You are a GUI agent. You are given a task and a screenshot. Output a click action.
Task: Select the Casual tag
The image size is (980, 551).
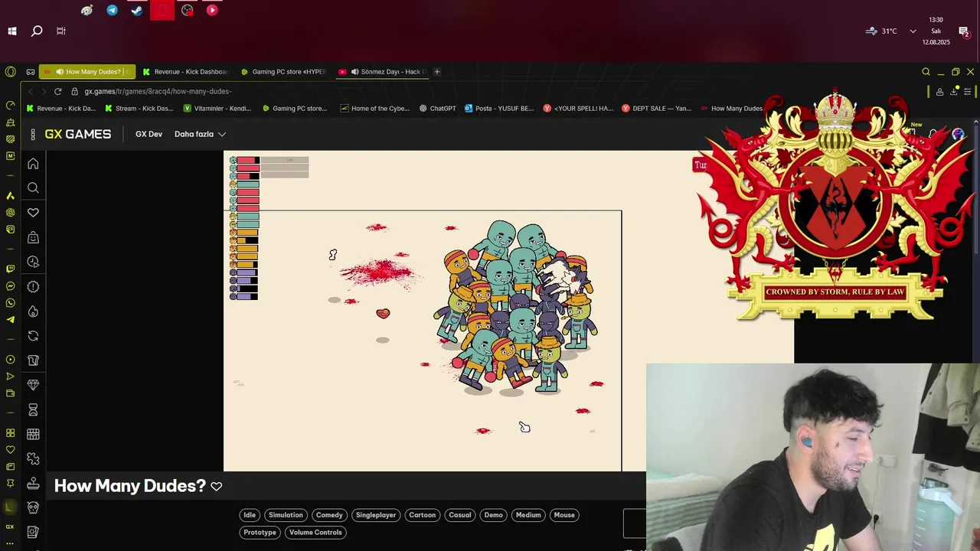pos(460,515)
